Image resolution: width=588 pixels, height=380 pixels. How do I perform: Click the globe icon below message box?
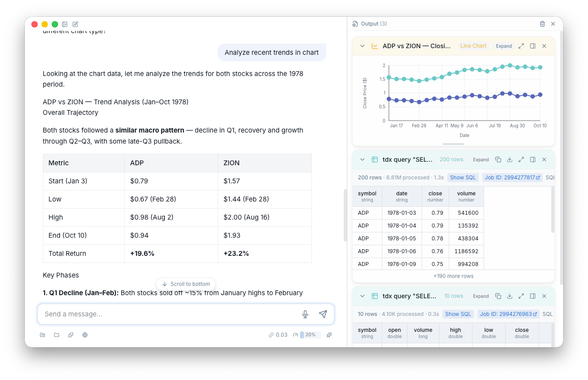(85, 335)
